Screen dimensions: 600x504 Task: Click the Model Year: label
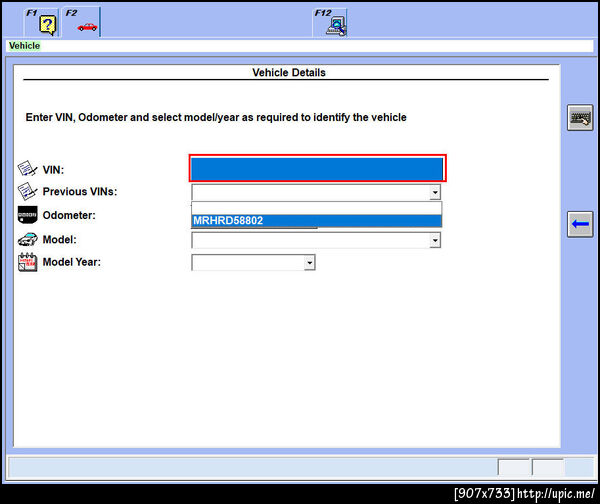click(x=72, y=262)
